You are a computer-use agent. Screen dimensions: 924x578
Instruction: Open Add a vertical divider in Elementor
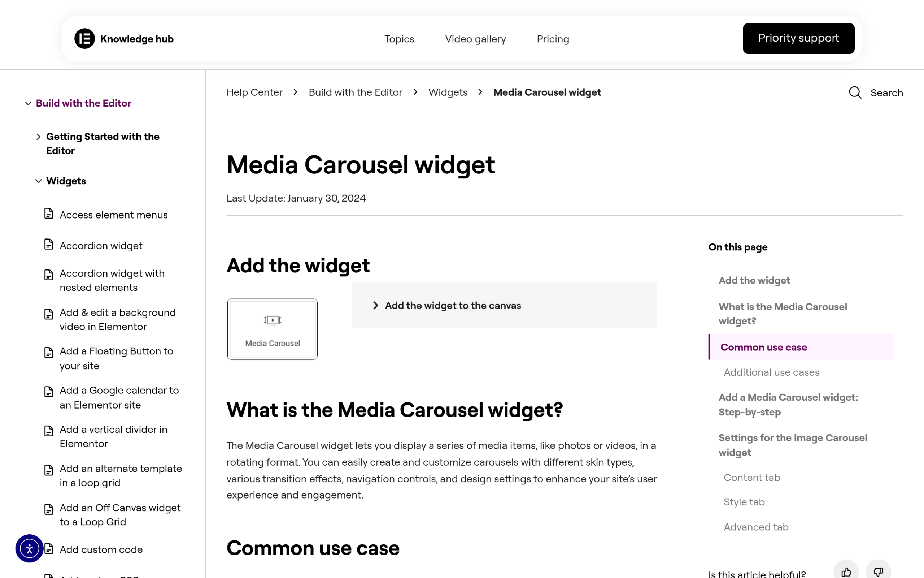(113, 436)
